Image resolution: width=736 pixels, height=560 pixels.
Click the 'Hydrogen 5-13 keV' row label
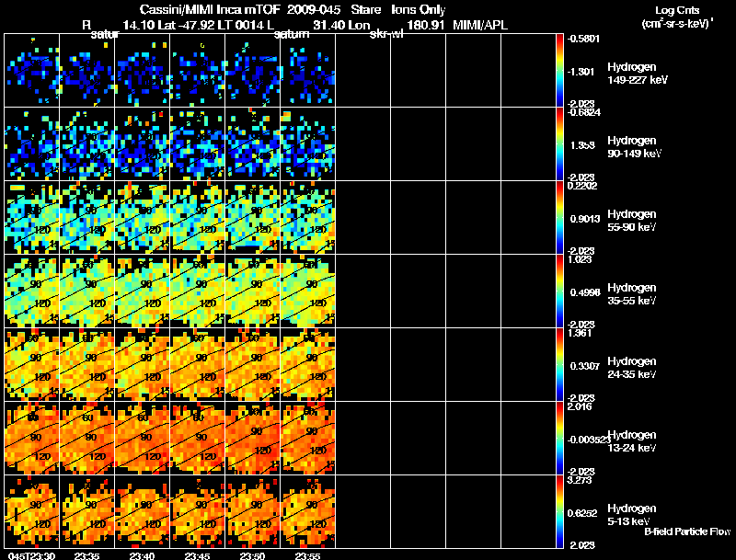(632, 515)
